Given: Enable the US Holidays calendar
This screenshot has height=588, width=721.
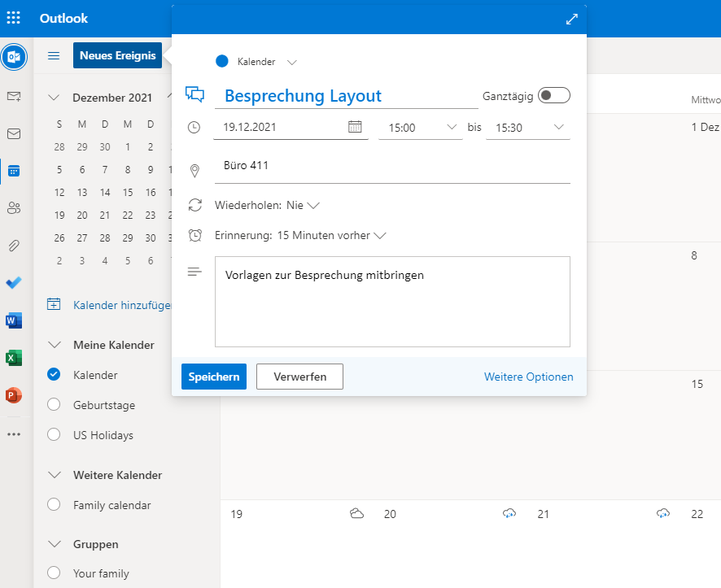Looking at the screenshot, I should click(x=54, y=434).
